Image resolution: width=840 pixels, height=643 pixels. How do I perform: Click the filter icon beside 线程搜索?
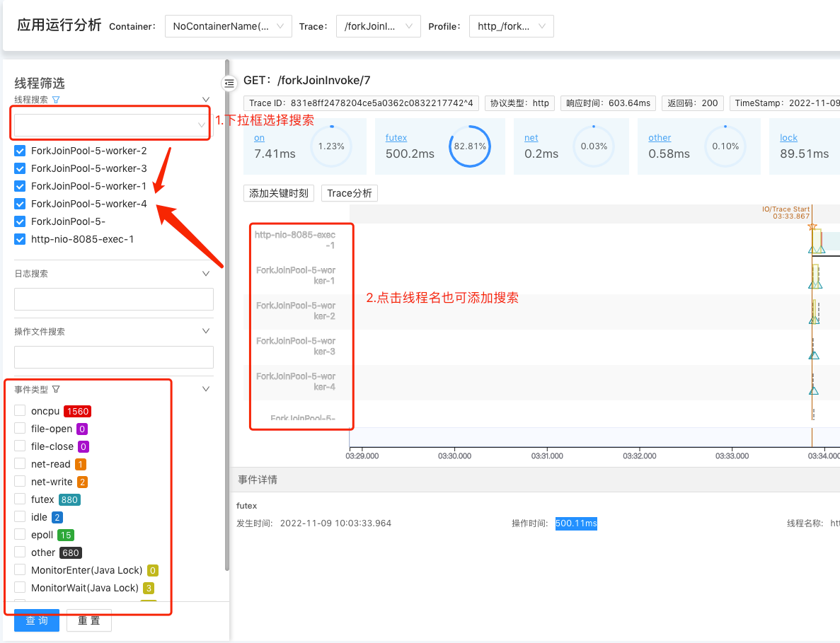coord(56,100)
